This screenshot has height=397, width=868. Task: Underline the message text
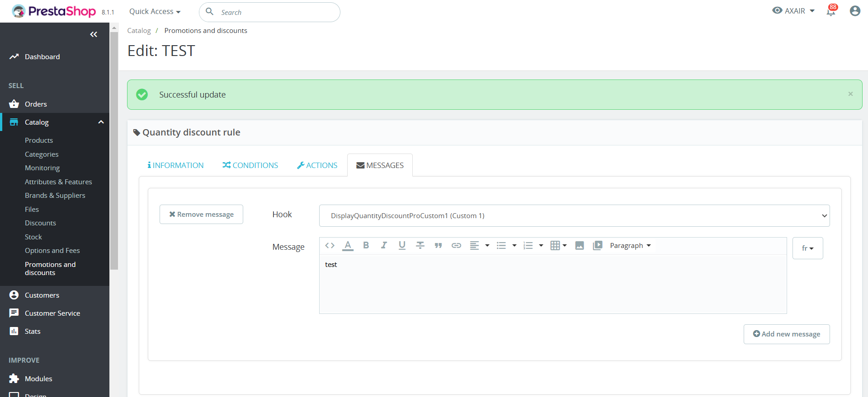click(x=402, y=246)
